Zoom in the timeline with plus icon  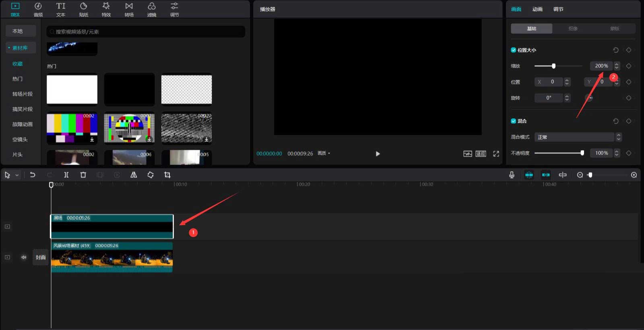(x=634, y=175)
